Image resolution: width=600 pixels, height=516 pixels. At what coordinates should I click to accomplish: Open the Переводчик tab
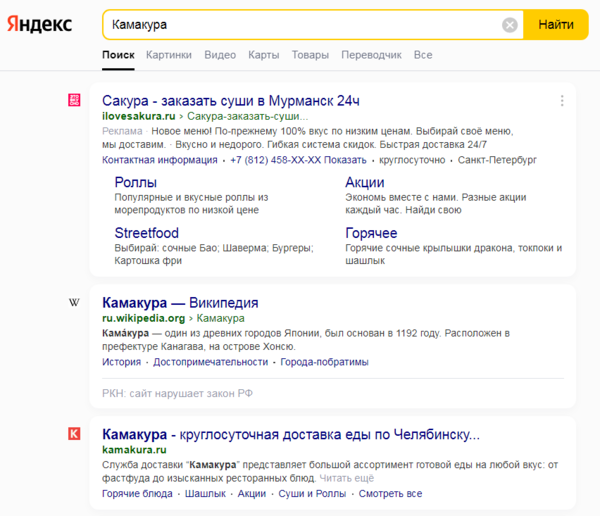point(371,55)
